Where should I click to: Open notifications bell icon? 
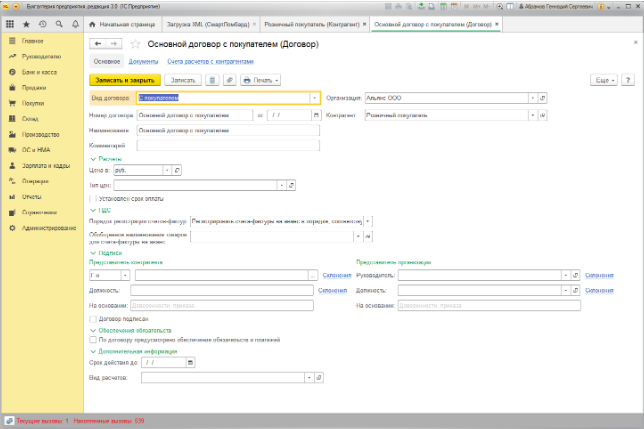(x=76, y=24)
